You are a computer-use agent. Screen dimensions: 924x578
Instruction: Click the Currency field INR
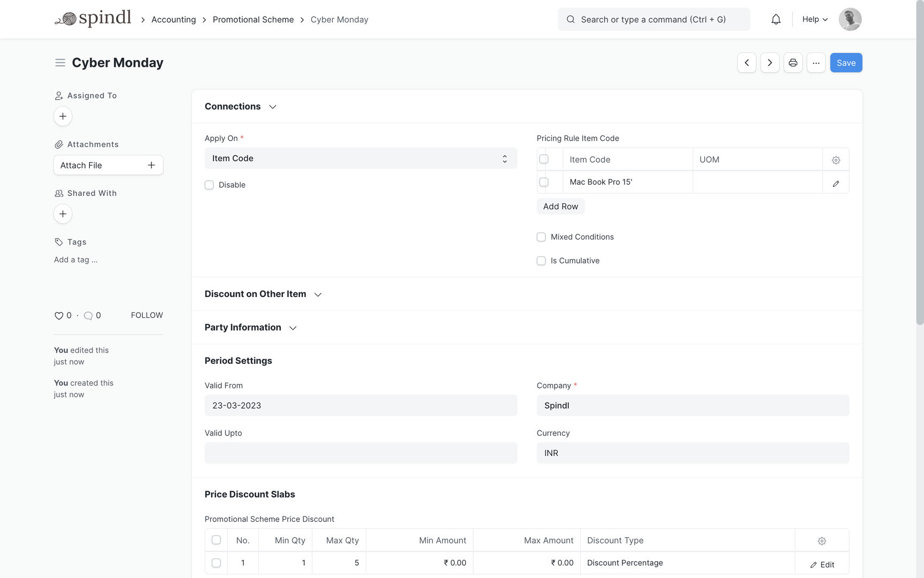[x=693, y=453]
